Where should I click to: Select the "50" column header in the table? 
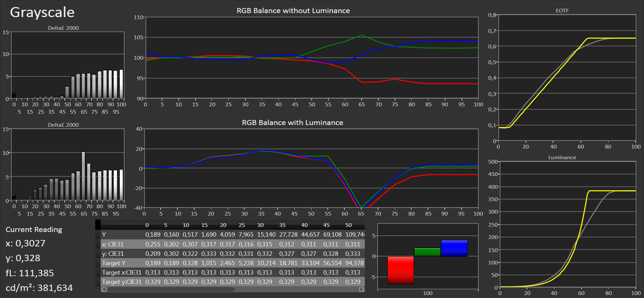pos(348,225)
